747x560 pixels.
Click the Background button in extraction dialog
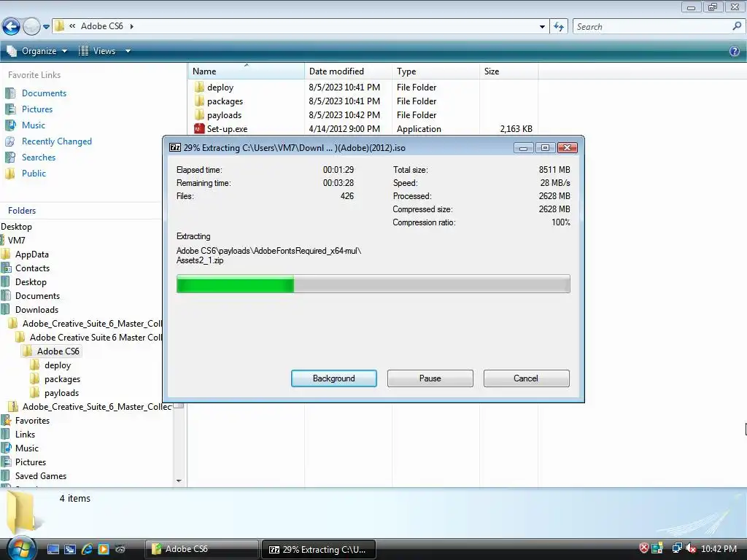tap(334, 378)
